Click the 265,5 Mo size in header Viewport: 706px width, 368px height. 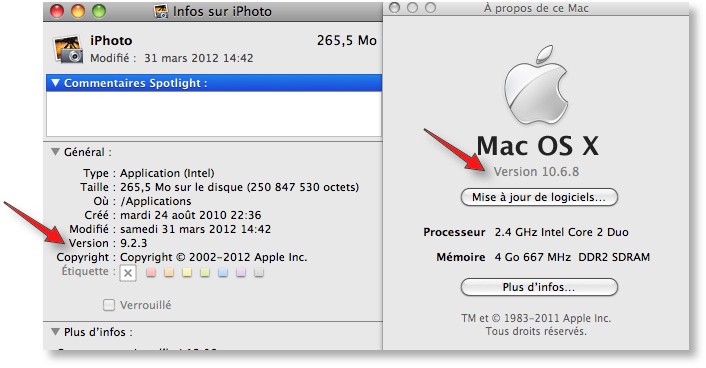346,41
